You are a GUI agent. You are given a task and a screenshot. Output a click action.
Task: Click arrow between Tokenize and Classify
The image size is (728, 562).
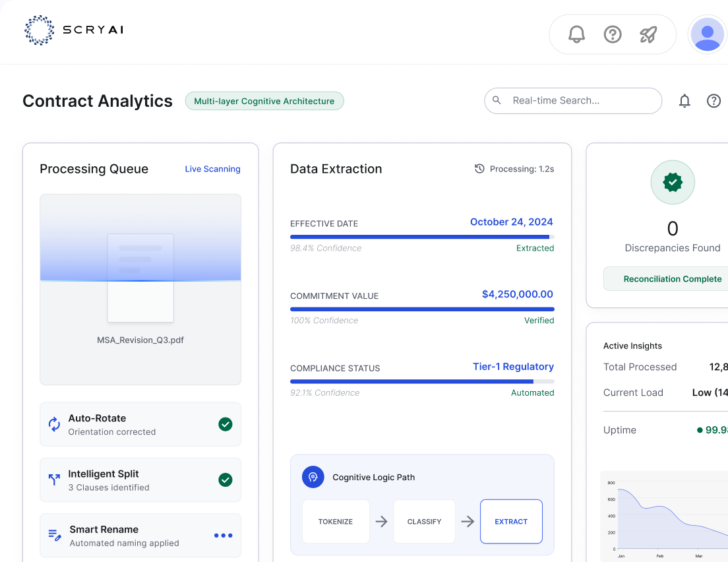382,522
